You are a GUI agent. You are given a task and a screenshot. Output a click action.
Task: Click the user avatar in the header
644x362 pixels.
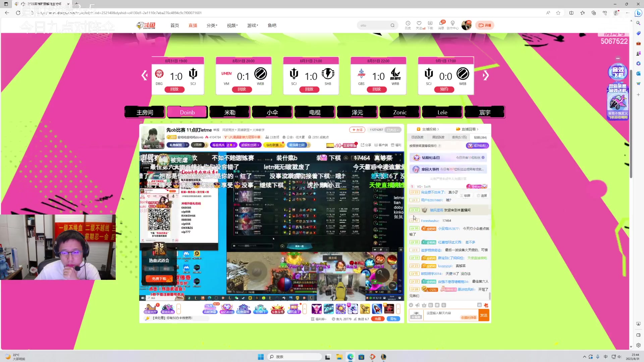(x=466, y=25)
